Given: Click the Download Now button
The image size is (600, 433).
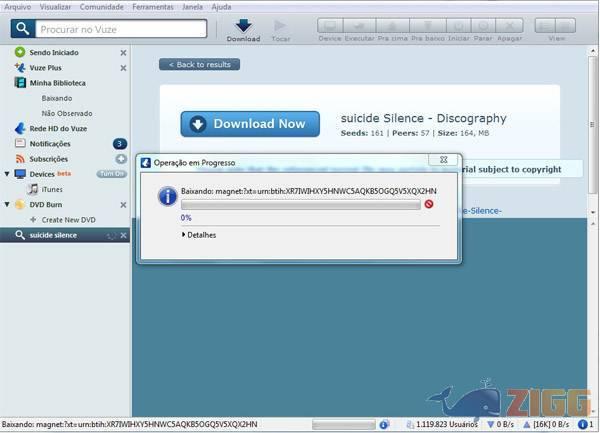Looking at the screenshot, I should 250,124.
